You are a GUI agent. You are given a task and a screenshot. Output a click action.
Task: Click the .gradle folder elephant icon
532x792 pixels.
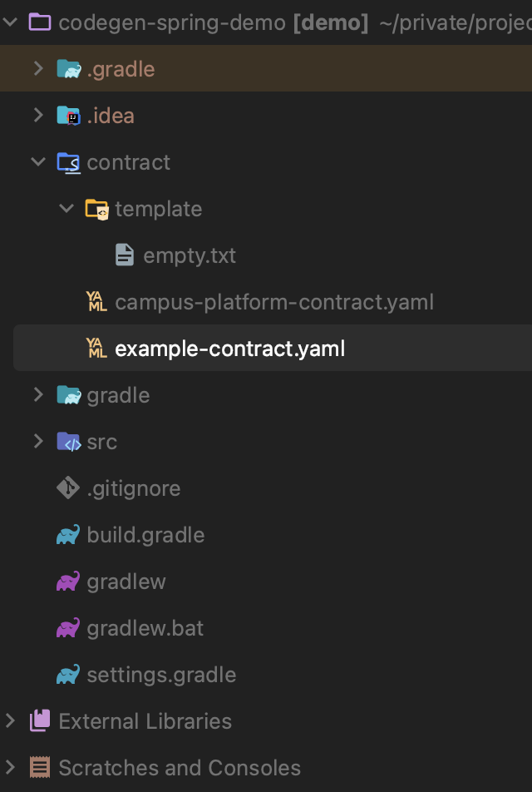pyautogui.click(x=68, y=69)
